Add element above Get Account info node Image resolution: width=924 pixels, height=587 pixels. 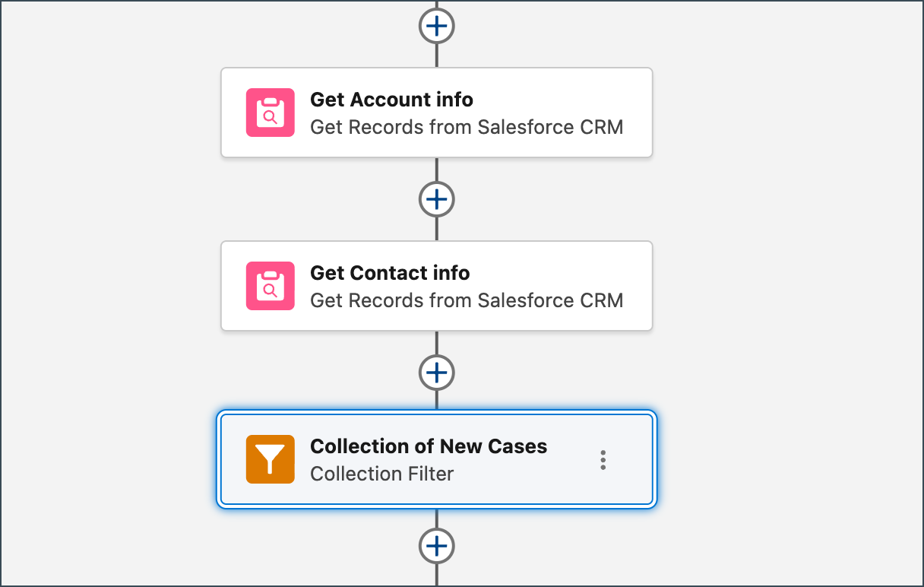pyautogui.click(x=436, y=26)
